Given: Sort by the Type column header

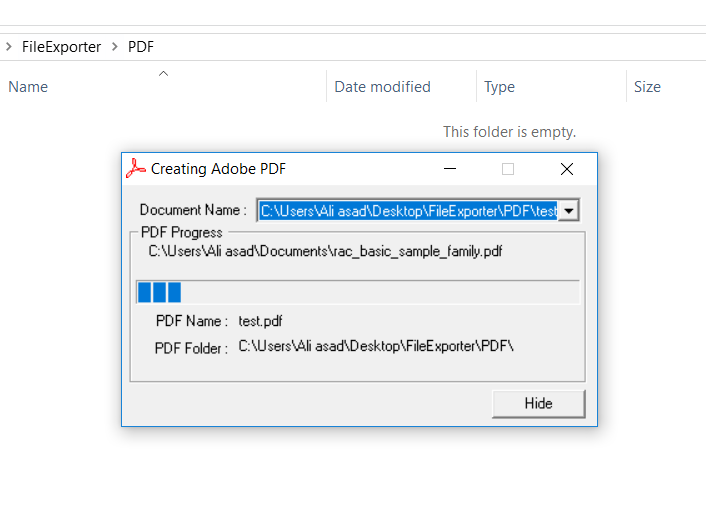Looking at the screenshot, I should 499,86.
